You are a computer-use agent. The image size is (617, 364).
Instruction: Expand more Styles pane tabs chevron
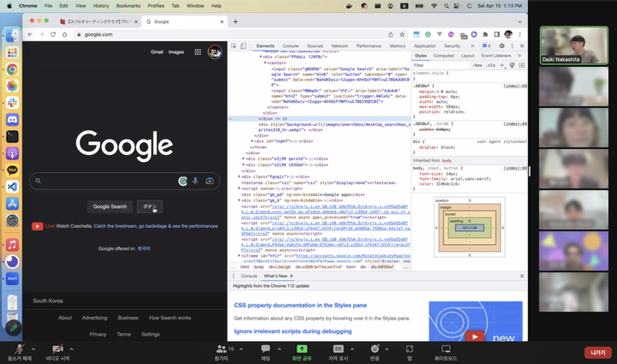[x=519, y=56]
